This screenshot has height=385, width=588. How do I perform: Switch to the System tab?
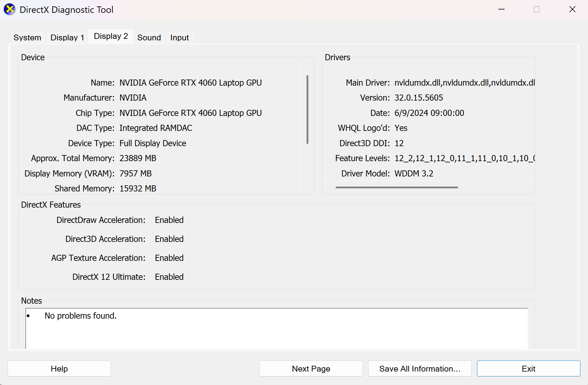tap(27, 37)
